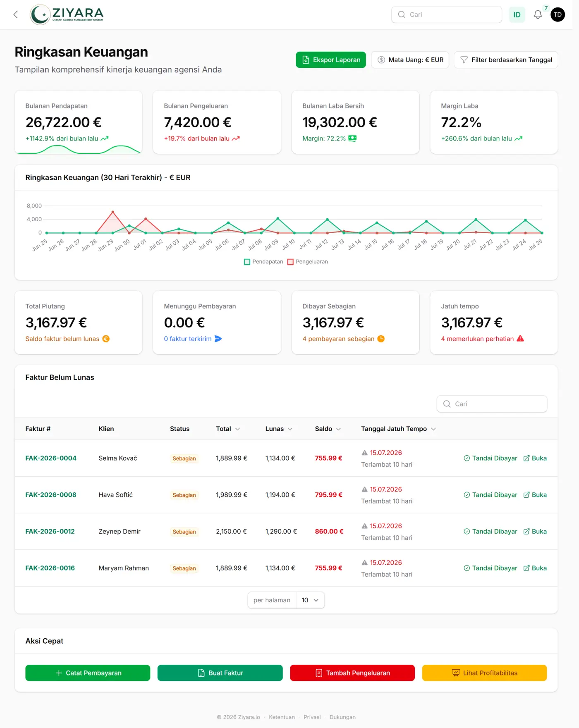This screenshot has width=579, height=728.
Task: Open per halaman 10 dropdown
Action: (310, 600)
